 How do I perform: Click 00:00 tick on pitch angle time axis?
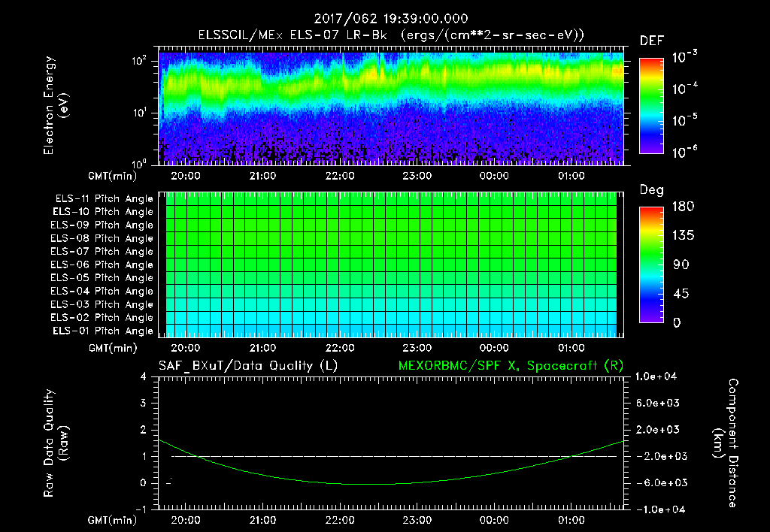[494, 348]
